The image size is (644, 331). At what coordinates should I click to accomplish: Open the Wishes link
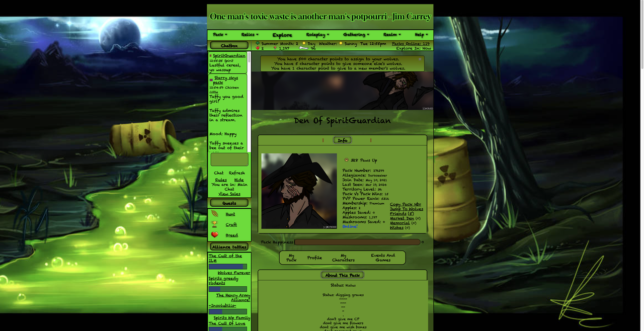point(397,227)
